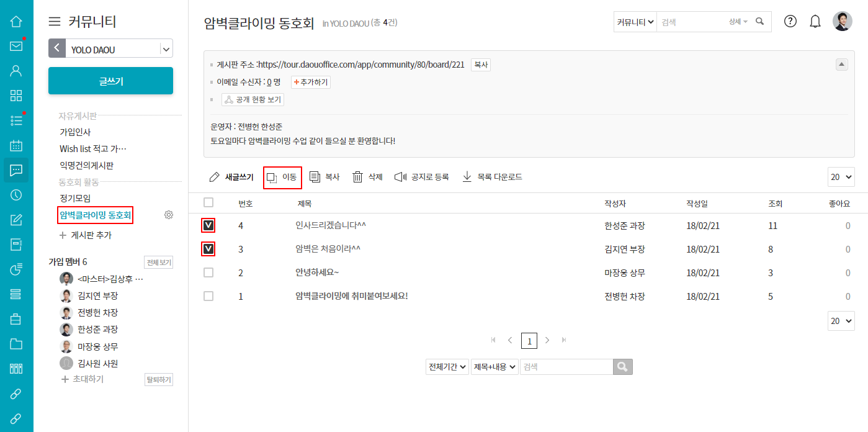Viewport: 868px width, 432px height.
Task: Check the checkbox for post number 2
Action: [x=208, y=272]
